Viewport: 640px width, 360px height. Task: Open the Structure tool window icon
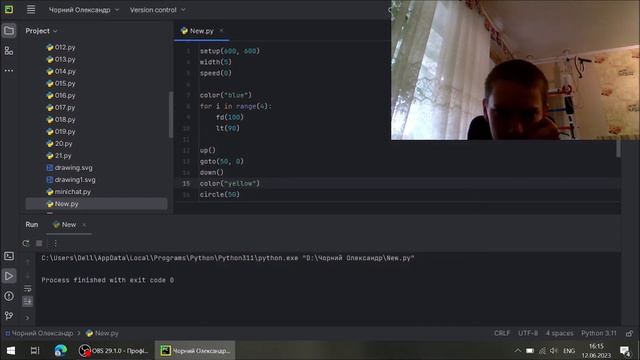click(x=9, y=51)
